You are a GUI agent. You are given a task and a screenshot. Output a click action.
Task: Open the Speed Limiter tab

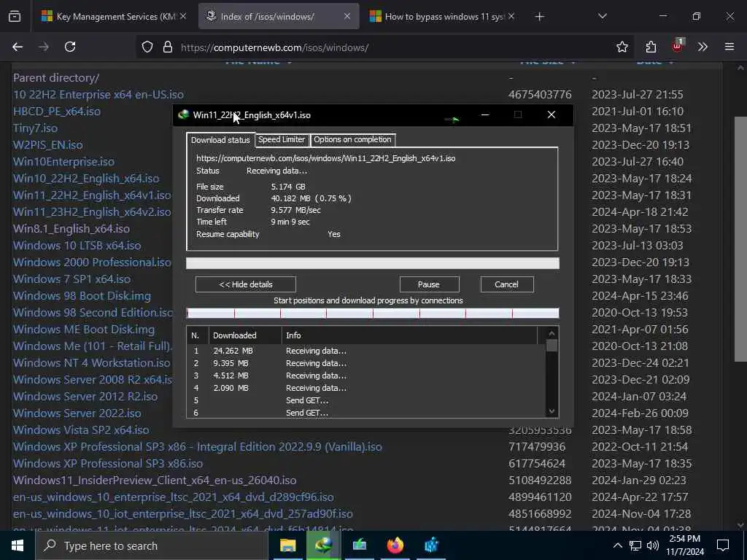coord(282,139)
